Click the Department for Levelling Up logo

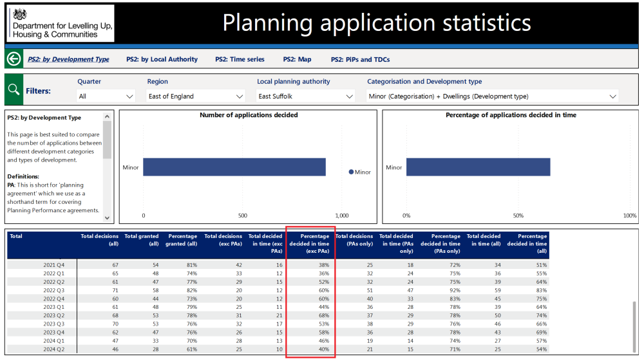pos(61,24)
